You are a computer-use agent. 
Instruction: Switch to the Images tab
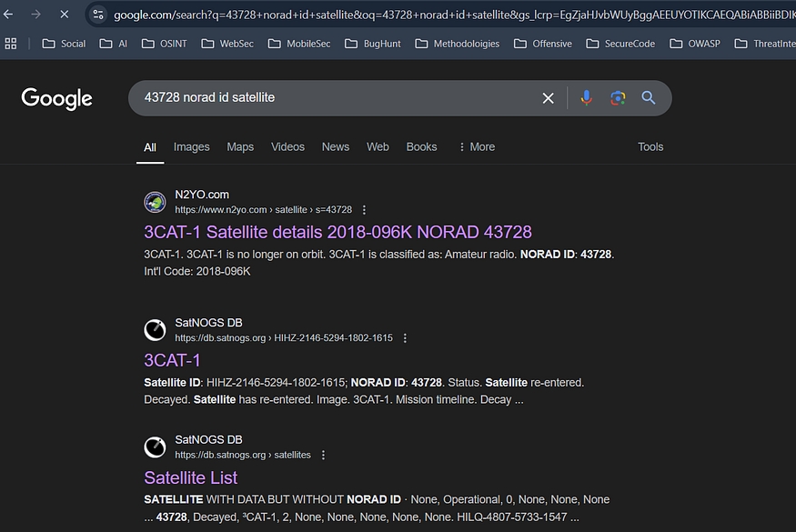click(x=191, y=146)
